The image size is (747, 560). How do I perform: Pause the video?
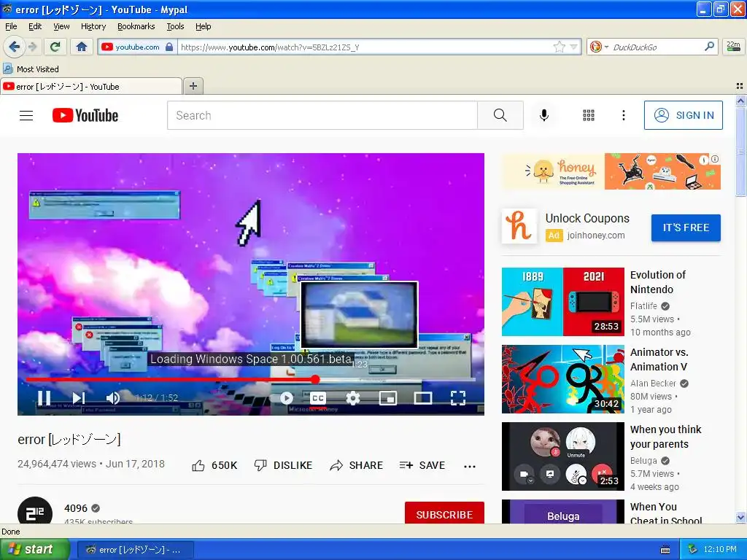pyautogui.click(x=44, y=397)
